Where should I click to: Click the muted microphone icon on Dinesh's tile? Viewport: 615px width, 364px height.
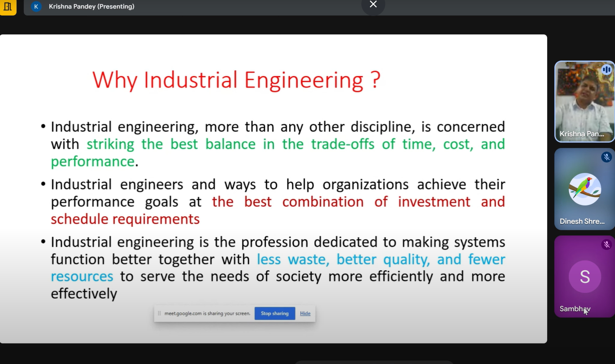(x=607, y=157)
